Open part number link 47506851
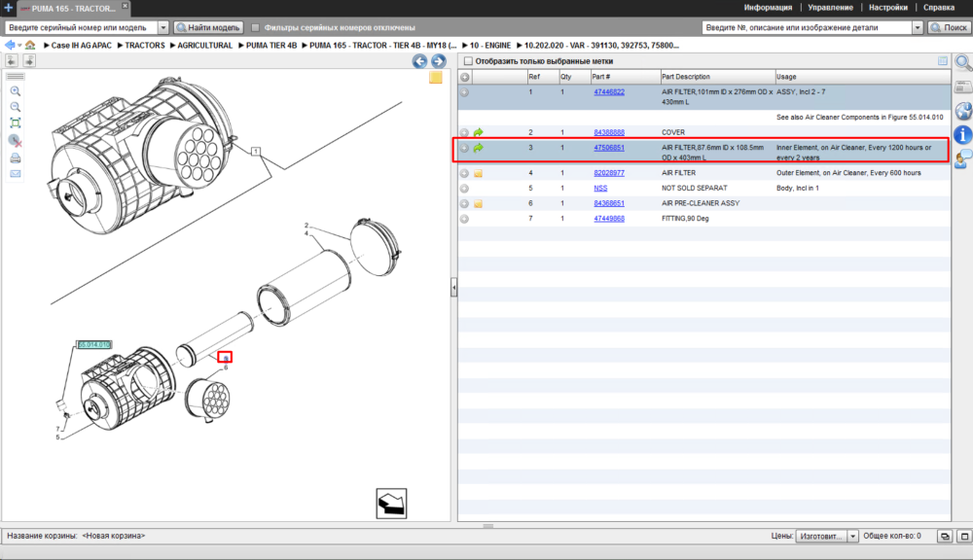Viewport: 973px width, 560px height. click(x=609, y=148)
